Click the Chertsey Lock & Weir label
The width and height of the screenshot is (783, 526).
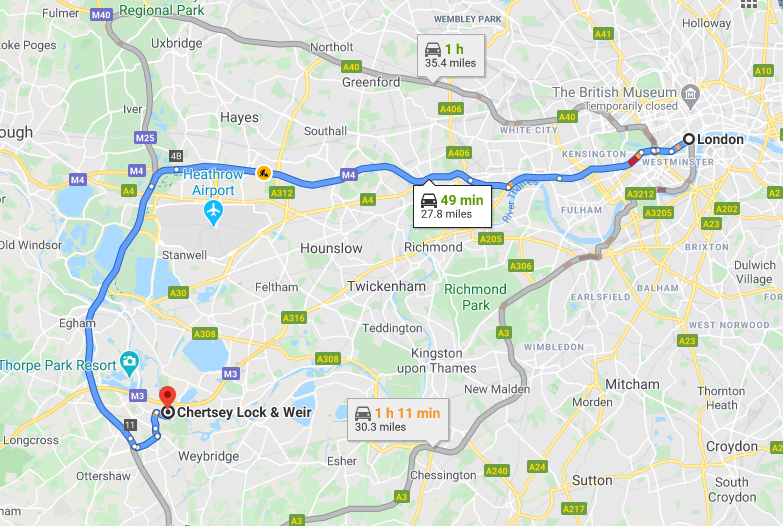pos(244,412)
